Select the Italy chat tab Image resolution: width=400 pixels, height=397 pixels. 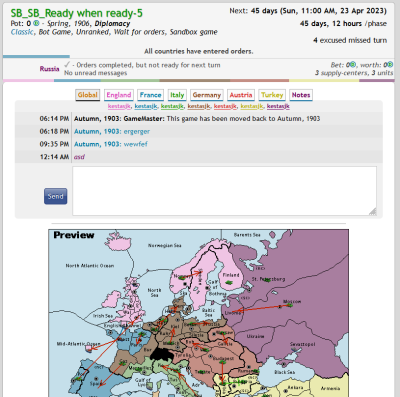(177, 95)
